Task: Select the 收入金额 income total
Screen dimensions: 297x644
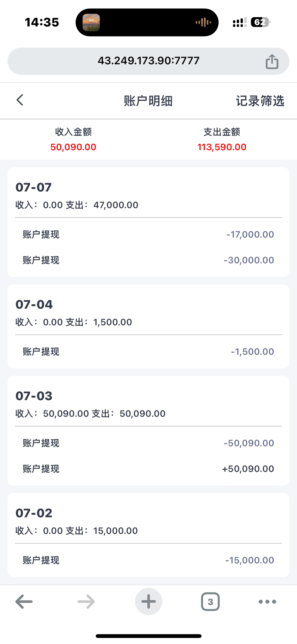Action: pos(73,139)
